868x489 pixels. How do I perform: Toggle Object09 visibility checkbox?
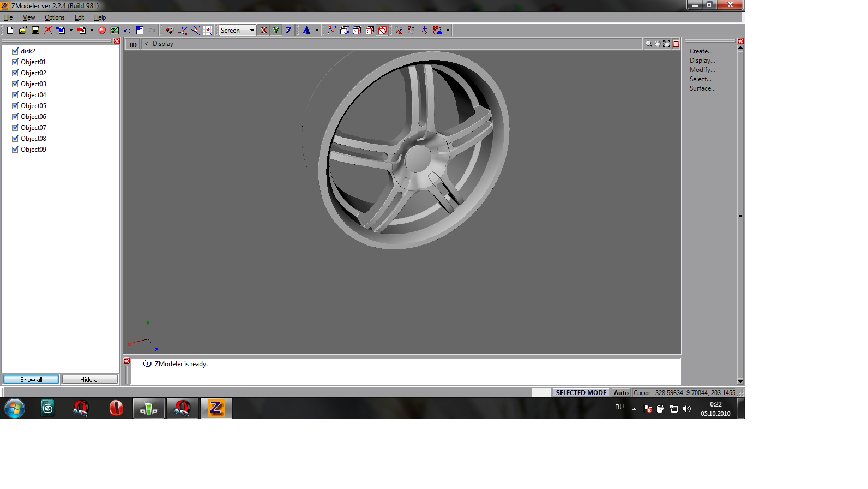pos(15,149)
